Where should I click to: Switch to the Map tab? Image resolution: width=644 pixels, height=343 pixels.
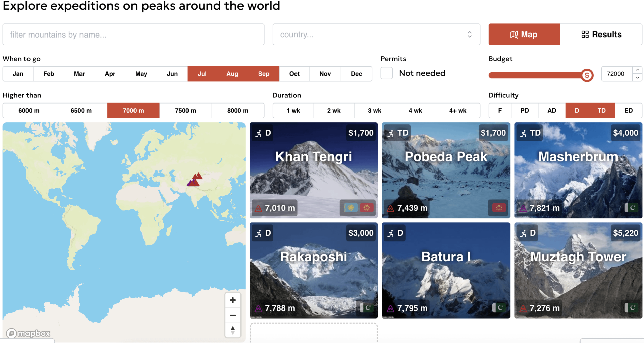coord(524,34)
